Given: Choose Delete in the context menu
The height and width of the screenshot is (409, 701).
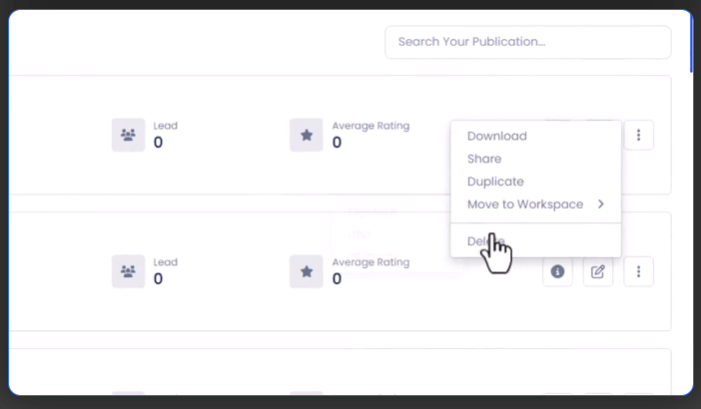Looking at the screenshot, I should tap(486, 241).
